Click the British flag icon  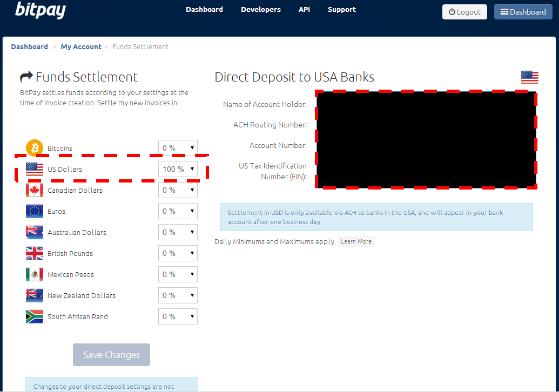tap(35, 253)
